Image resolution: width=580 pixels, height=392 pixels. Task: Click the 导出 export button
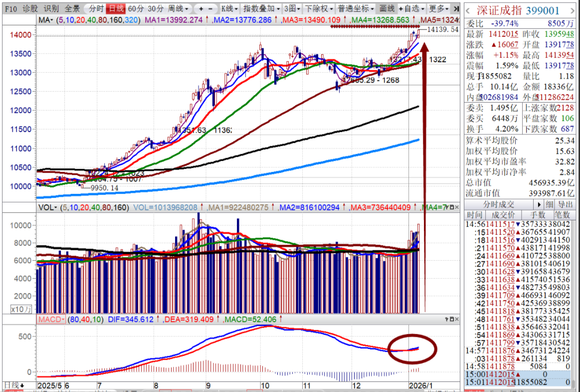565,204
